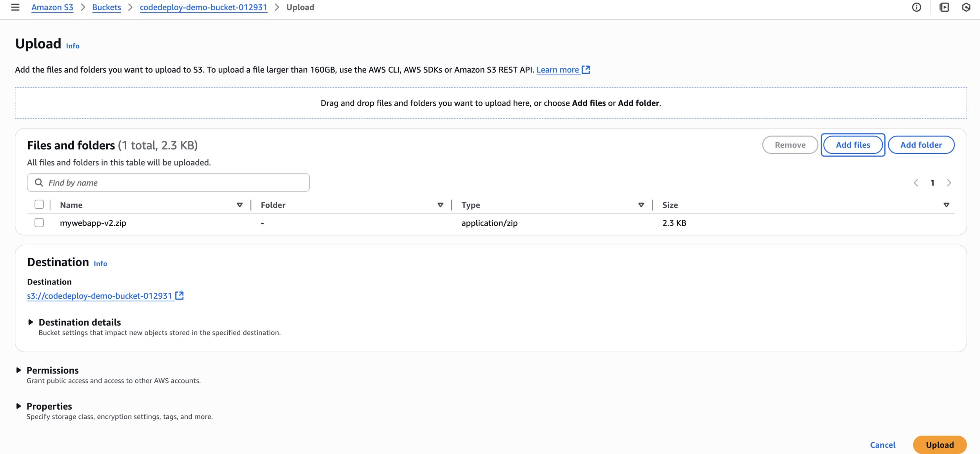Click the orange Upload button

tap(940, 445)
